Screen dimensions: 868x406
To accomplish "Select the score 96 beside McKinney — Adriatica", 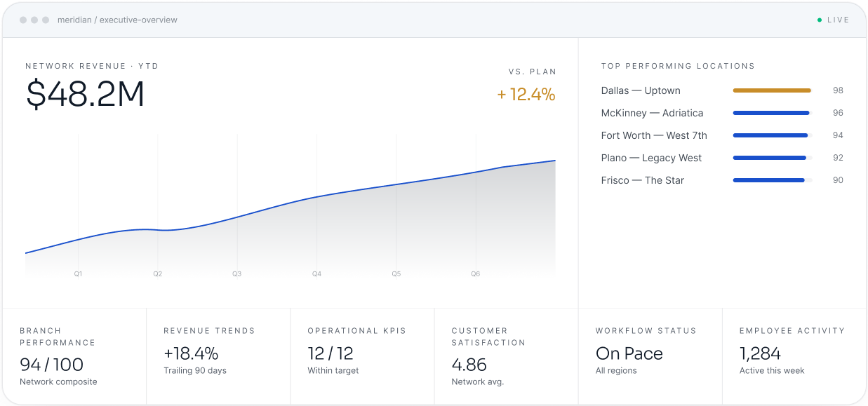I will (x=838, y=113).
